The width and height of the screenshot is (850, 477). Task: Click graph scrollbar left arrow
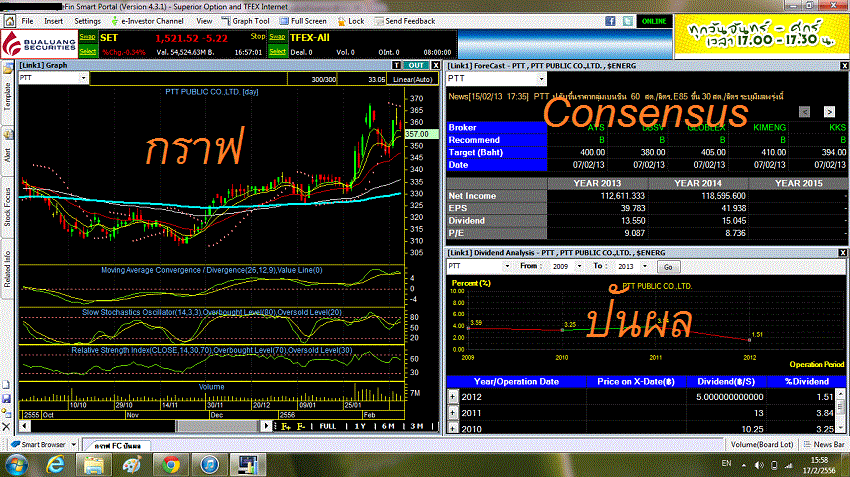pyautogui.click(x=24, y=426)
